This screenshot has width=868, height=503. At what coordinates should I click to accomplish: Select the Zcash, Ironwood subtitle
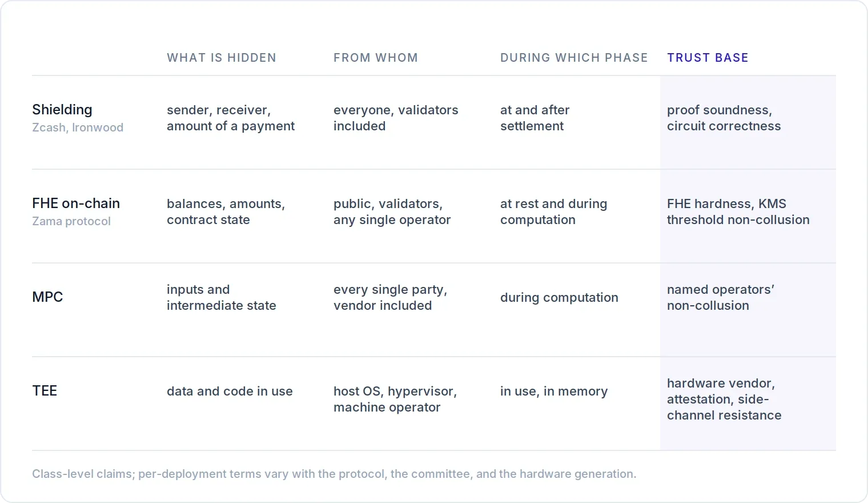[x=78, y=127]
